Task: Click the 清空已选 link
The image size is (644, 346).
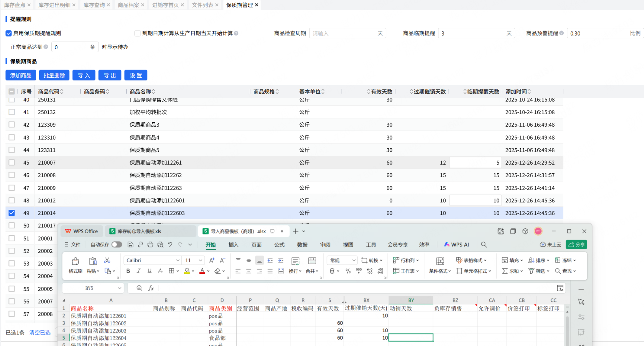Action: tap(40, 332)
